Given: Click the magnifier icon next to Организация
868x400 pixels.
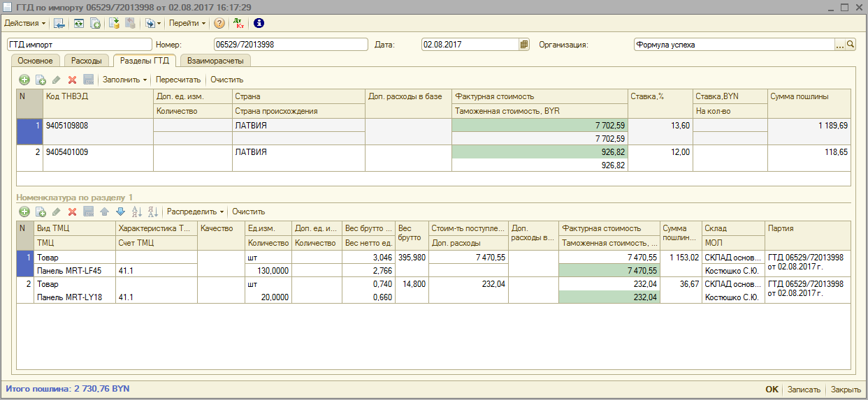Looking at the screenshot, I should point(851,45).
